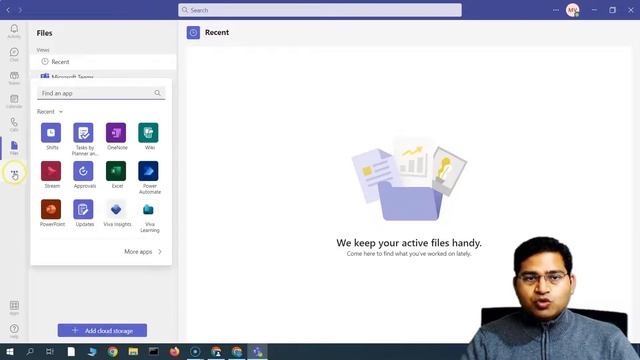This screenshot has height=360, width=640.
Task: Open the profile avatar menu
Action: point(573,10)
